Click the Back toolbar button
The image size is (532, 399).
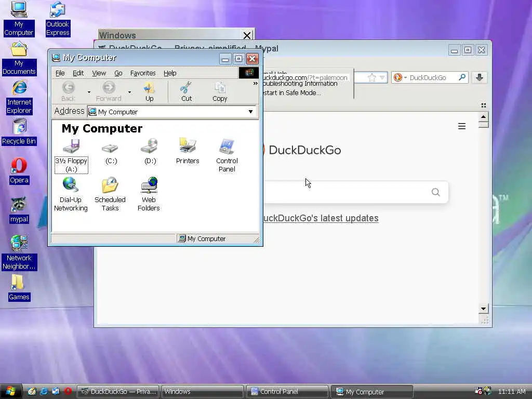(x=68, y=91)
